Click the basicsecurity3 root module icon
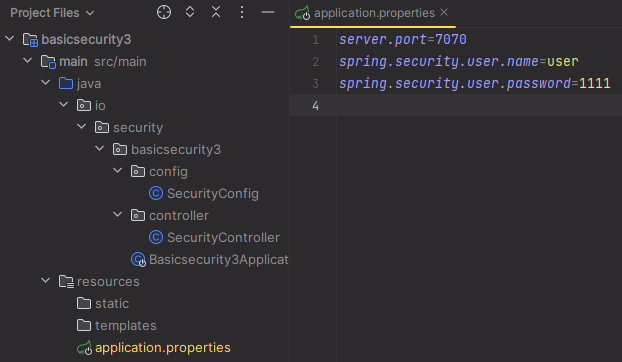622x362 pixels. point(30,40)
